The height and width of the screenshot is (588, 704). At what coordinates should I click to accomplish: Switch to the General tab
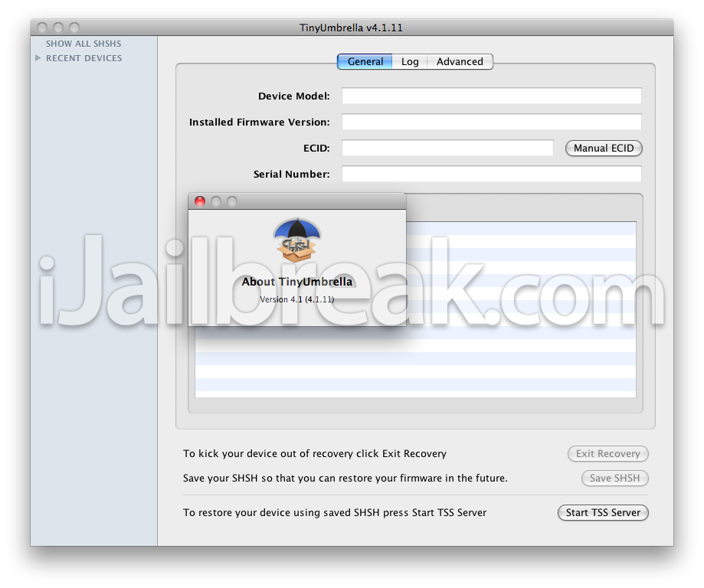point(365,62)
